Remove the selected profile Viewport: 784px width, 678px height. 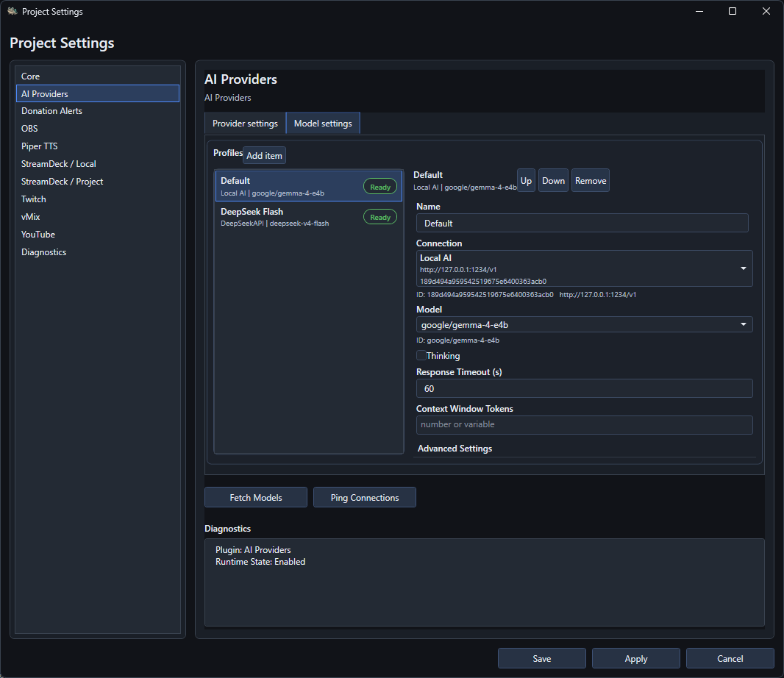(x=591, y=180)
